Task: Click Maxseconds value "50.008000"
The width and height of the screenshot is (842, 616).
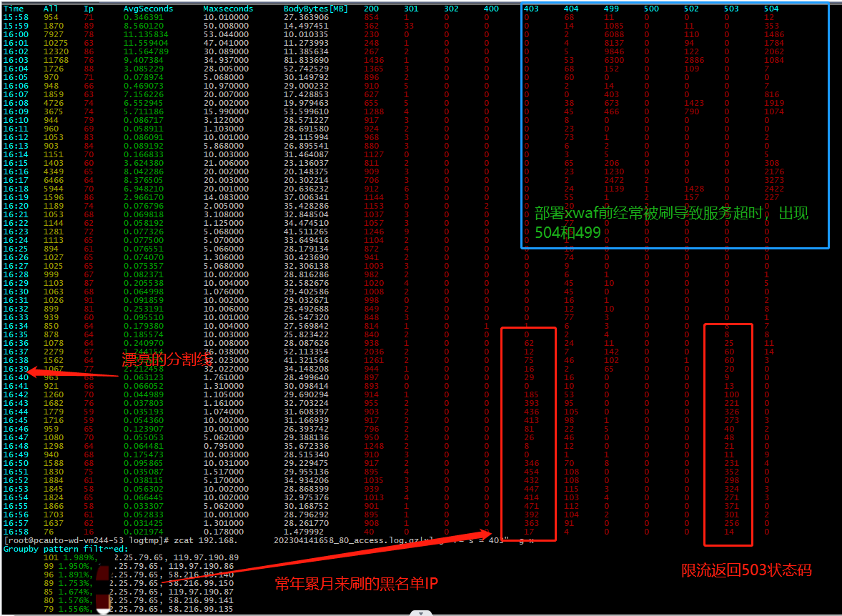Action: (x=226, y=26)
